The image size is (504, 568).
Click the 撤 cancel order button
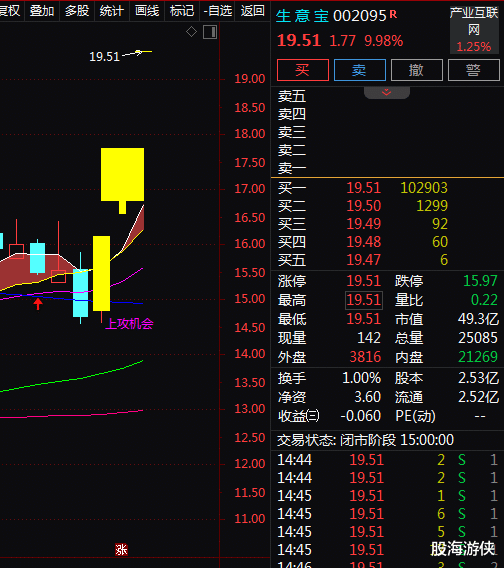(x=417, y=70)
